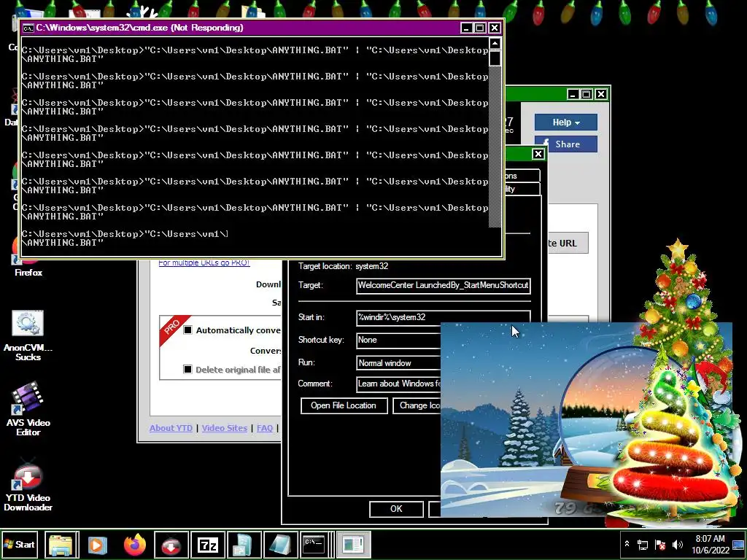Show hidden tray icons
The image size is (747, 560).
pyautogui.click(x=627, y=544)
